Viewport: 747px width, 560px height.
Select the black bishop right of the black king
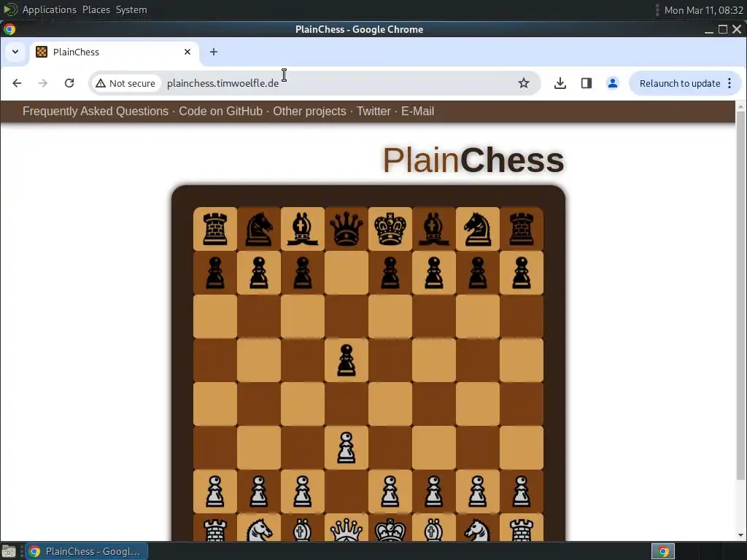[434, 229]
